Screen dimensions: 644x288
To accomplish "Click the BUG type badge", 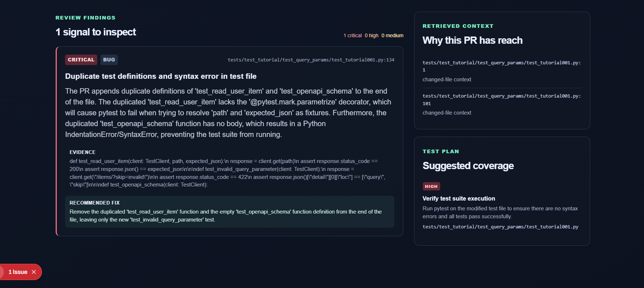I will pos(109,60).
